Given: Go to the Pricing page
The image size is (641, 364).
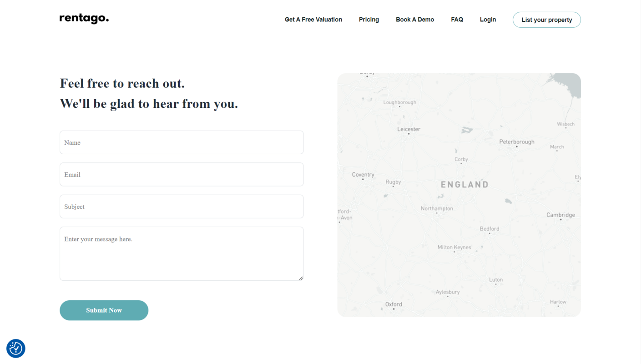Looking at the screenshot, I should click(x=369, y=20).
